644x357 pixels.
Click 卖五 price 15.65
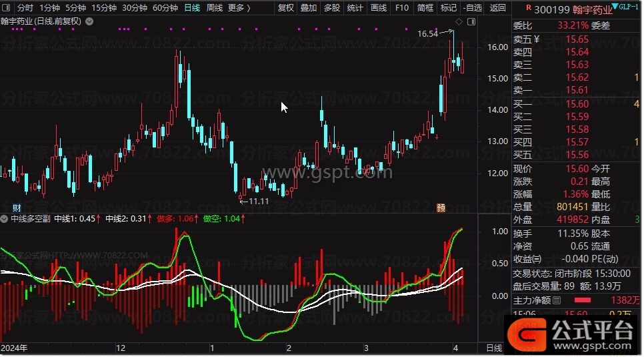577,39
